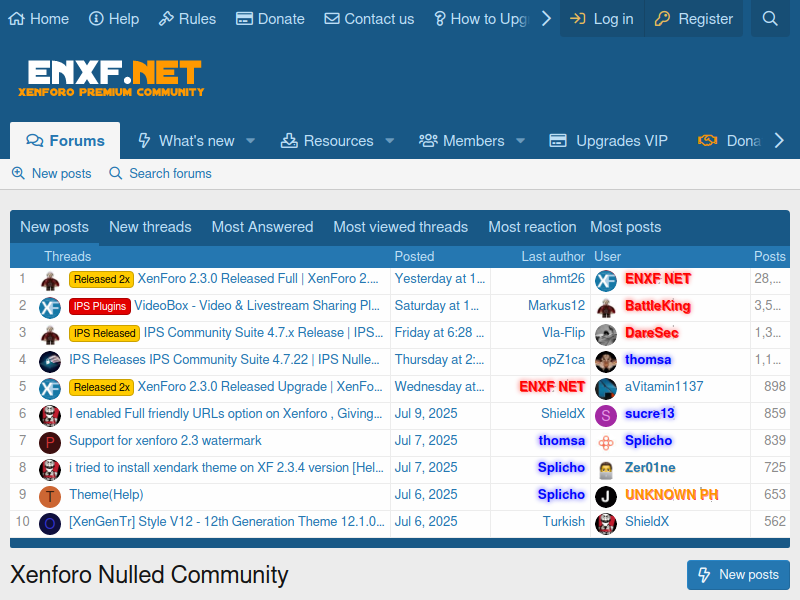The height and width of the screenshot is (600, 800).
Task: Open Members navigation item
Action: 462,140
